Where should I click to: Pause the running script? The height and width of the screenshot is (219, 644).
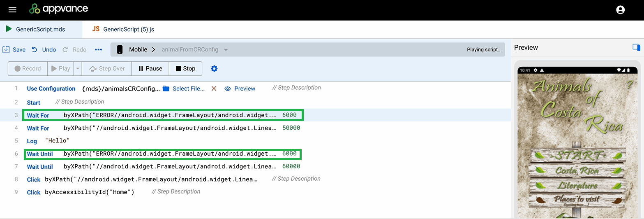150,68
